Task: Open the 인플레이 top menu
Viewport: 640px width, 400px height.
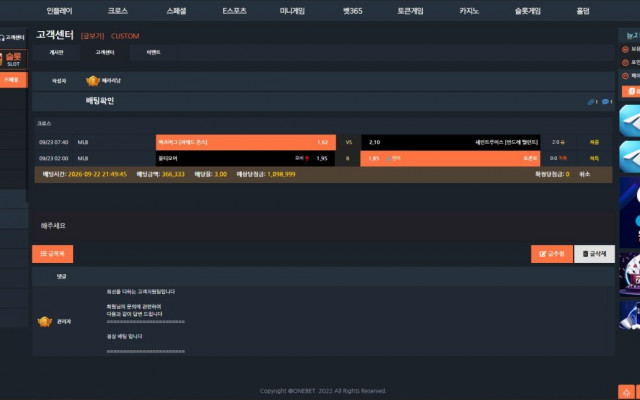Action: (59, 11)
